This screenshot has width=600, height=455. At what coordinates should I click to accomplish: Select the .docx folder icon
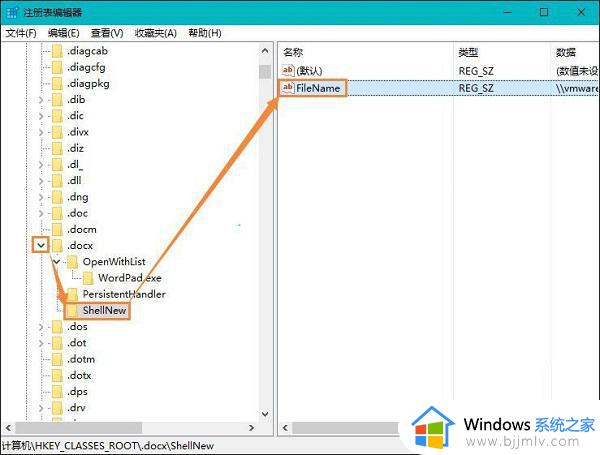(x=57, y=246)
